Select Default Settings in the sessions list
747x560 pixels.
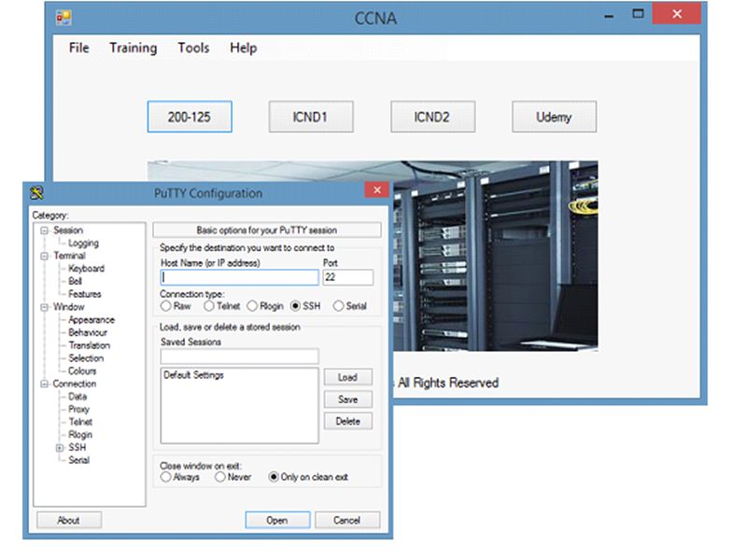[193, 375]
